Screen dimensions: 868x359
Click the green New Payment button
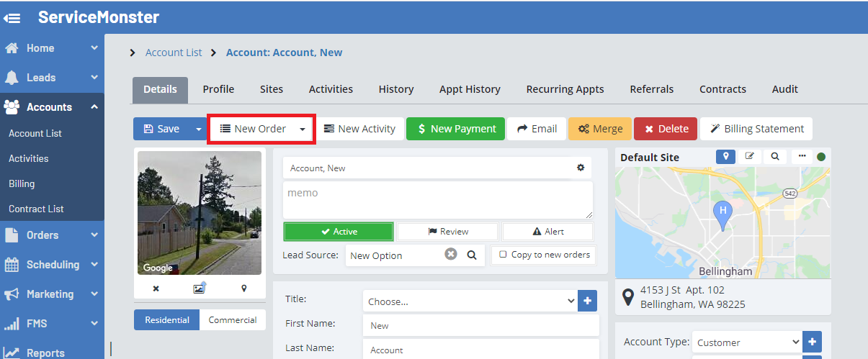click(x=457, y=129)
